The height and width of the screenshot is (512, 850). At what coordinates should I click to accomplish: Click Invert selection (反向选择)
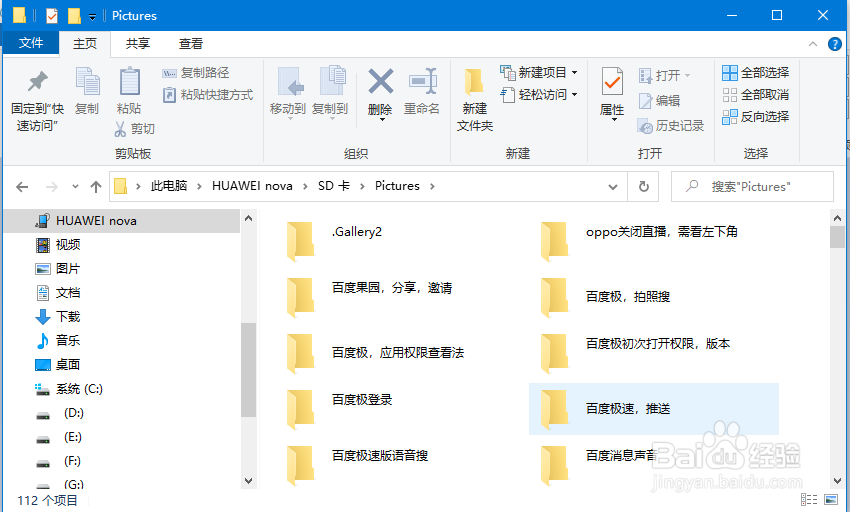pyautogui.click(x=756, y=116)
